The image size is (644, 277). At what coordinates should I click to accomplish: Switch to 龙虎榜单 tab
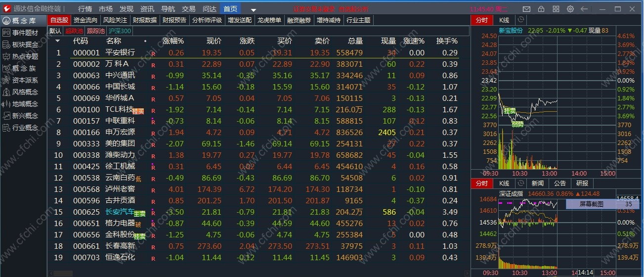tap(269, 20)
